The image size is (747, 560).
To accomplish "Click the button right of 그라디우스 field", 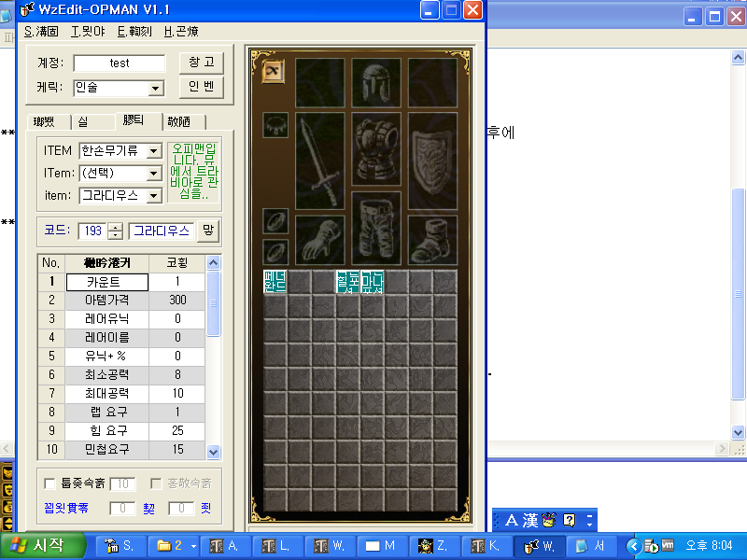I will [208, 231].
